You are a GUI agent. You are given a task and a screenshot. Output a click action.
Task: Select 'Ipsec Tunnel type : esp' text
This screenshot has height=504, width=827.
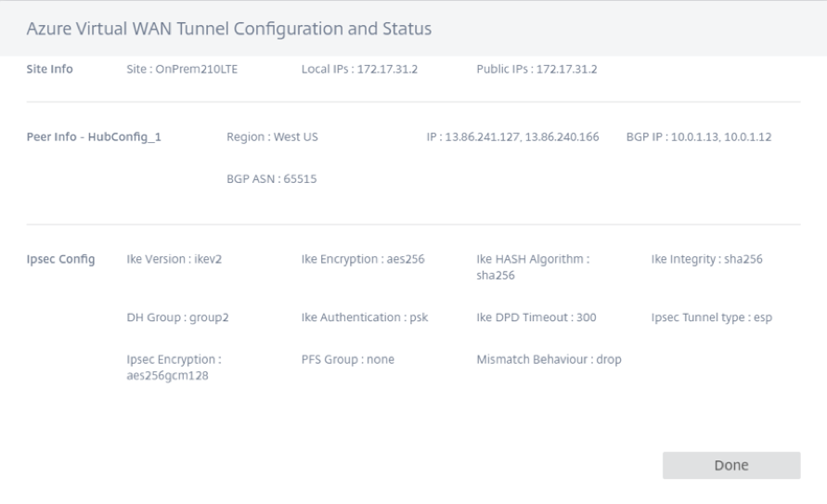[712, 317]
